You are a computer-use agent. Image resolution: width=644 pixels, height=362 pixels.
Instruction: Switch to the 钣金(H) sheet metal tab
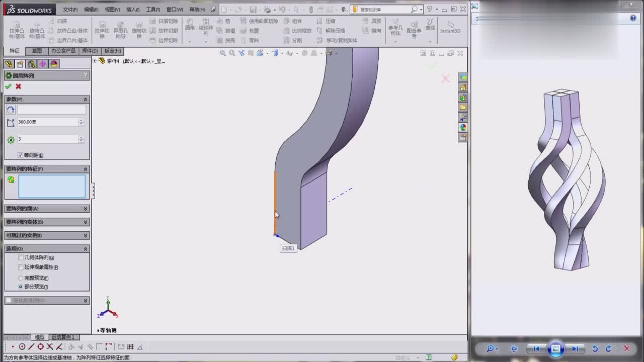coord(113,51)
